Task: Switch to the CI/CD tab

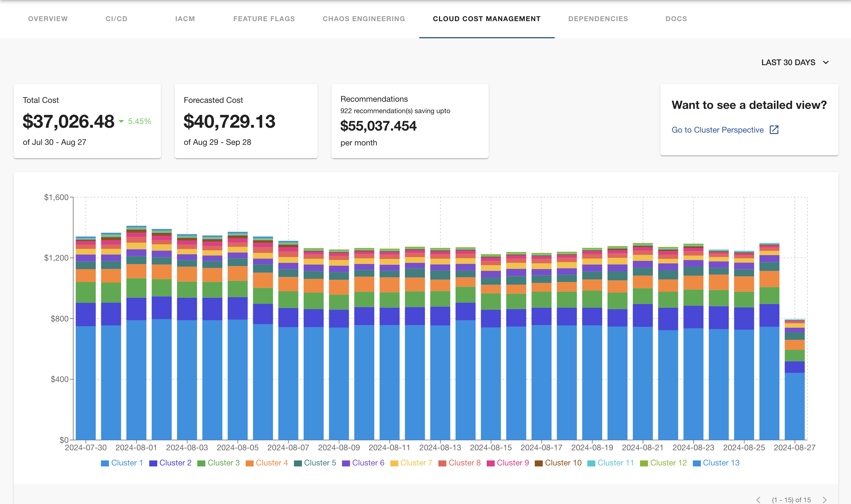Action: point(116,19)
